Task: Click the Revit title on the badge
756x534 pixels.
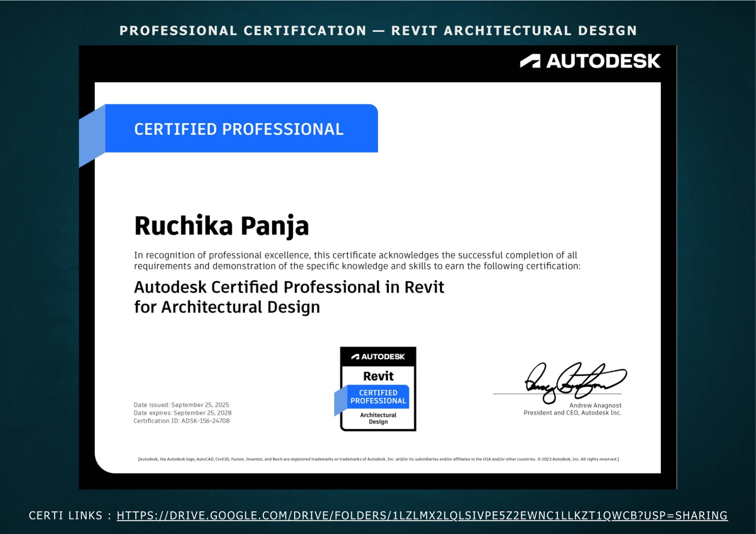Action: (378, 376)
